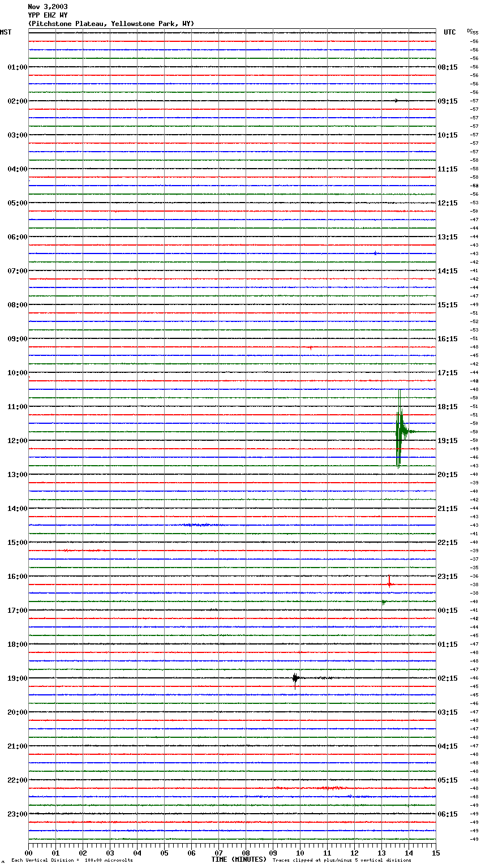Image resolution: width=481 pixels, height=868 pixels.
Task: Click the 12:00 MST time label
Action: [x=18, y=441]
